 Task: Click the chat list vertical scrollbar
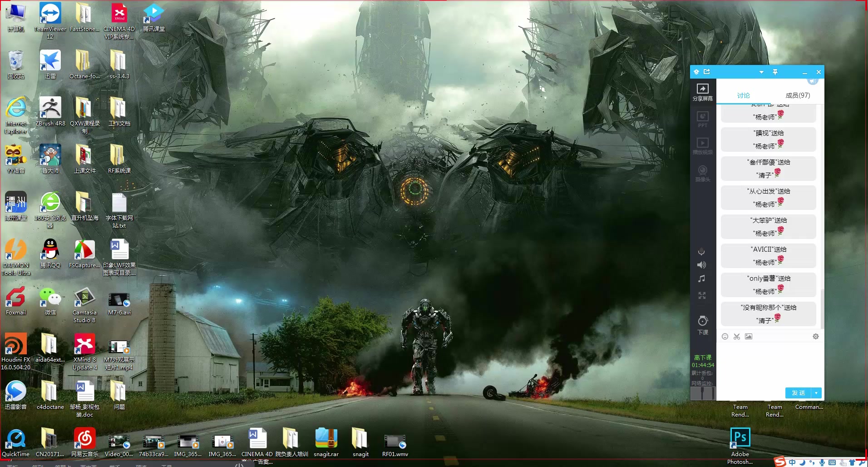click(822, 309)
